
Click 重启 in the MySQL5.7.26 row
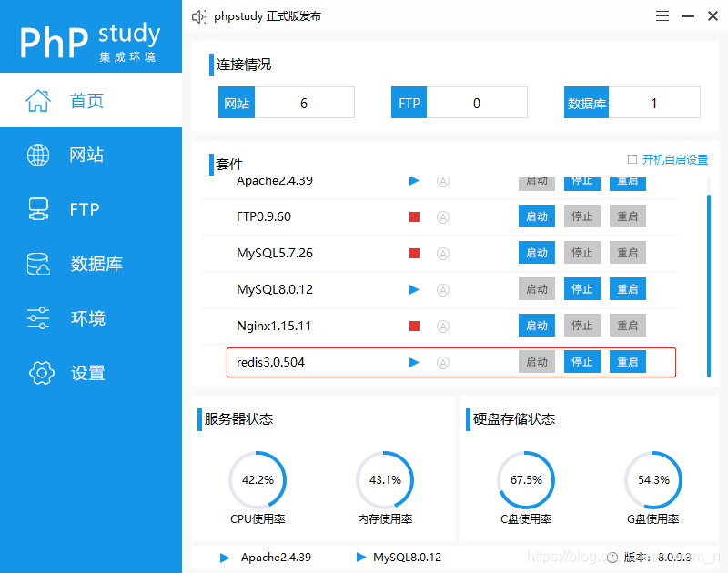pyautogui.click(x=628, y=253)
